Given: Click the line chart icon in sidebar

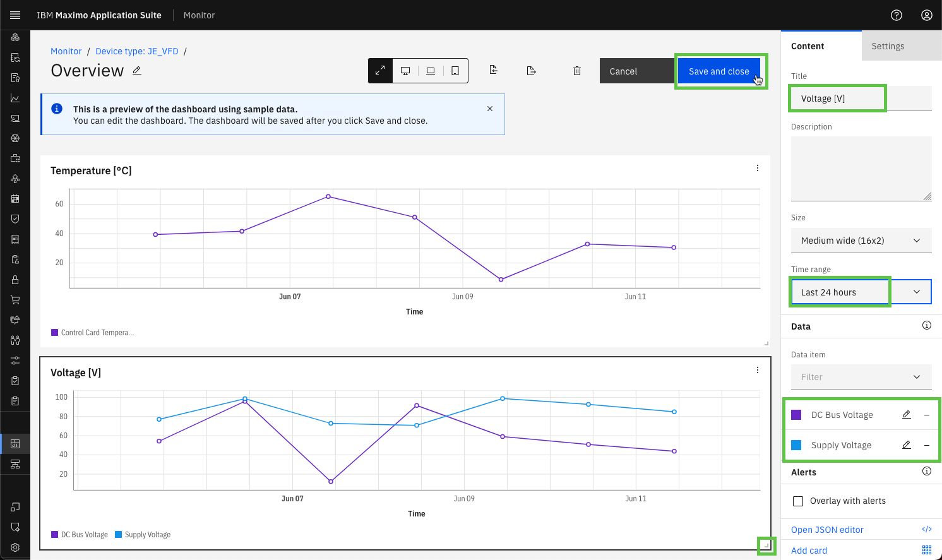Looking at the screenshot, I should 15,98.
